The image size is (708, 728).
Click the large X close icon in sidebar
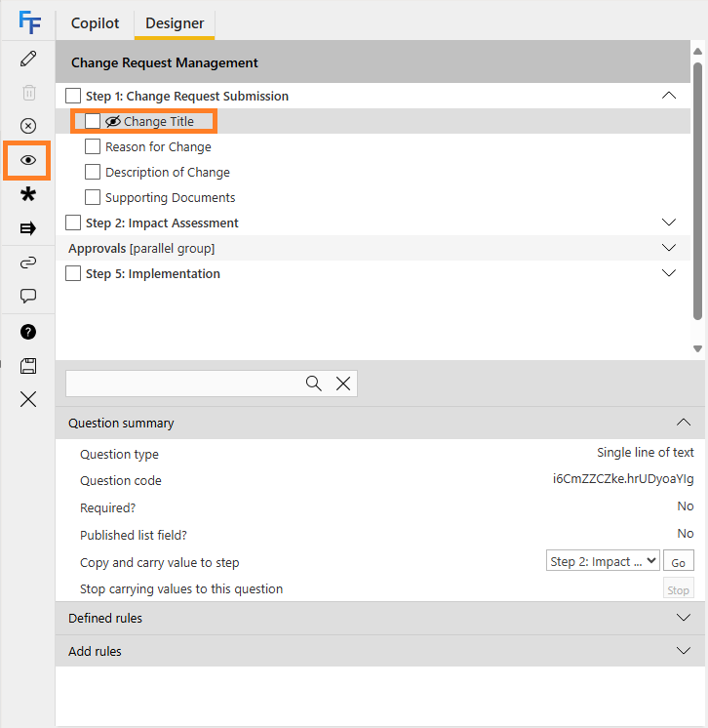point(28,399)
